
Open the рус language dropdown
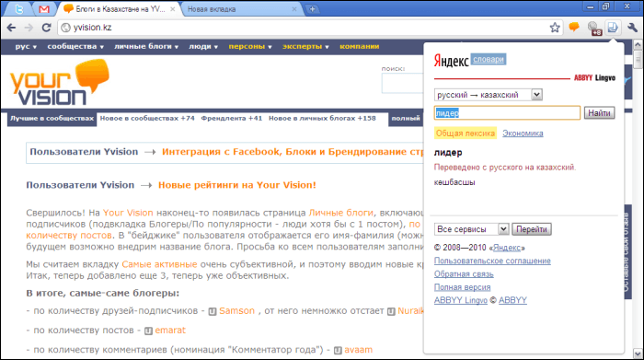[26, 46]
